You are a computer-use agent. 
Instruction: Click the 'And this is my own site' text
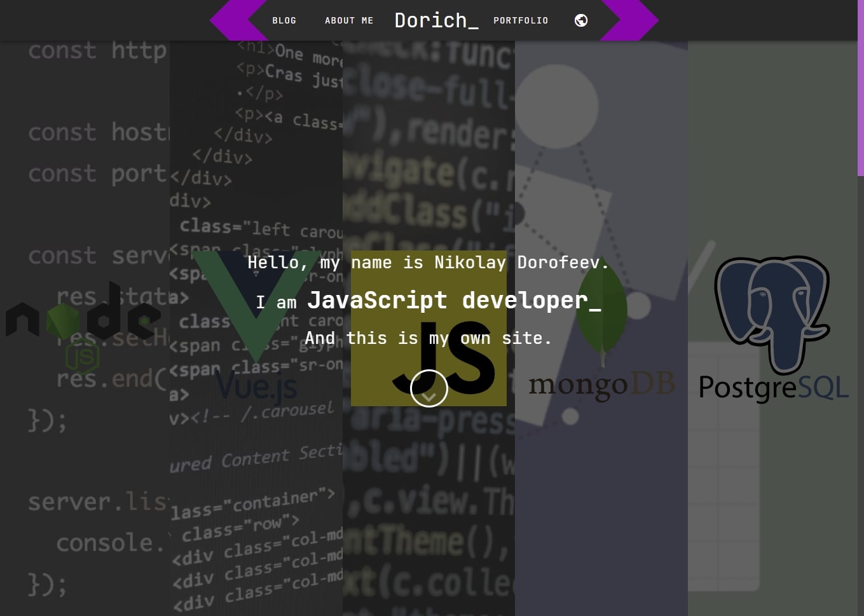427,338
